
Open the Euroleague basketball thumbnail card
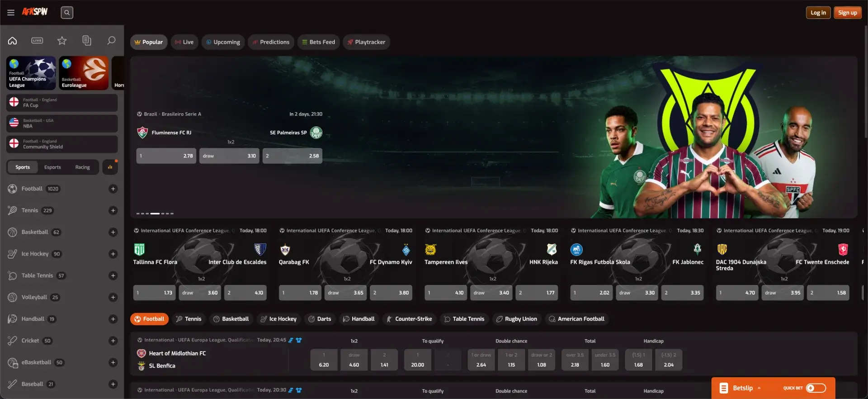click(84, 73)
